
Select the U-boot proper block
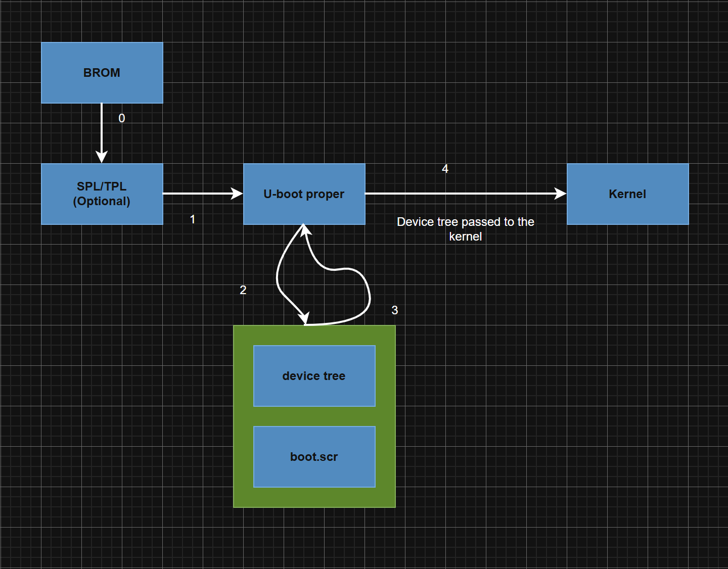pos(304,194)
